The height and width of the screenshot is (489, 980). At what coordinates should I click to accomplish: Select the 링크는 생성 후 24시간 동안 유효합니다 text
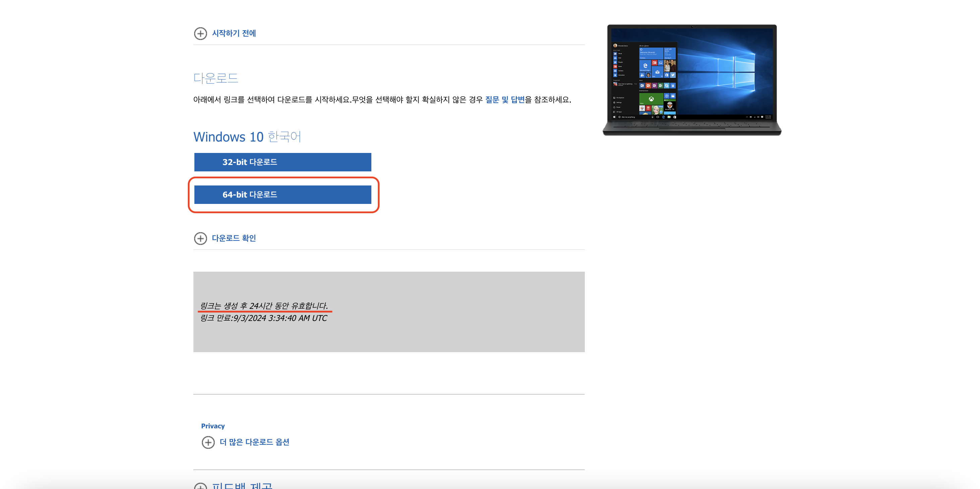[264, 306]
